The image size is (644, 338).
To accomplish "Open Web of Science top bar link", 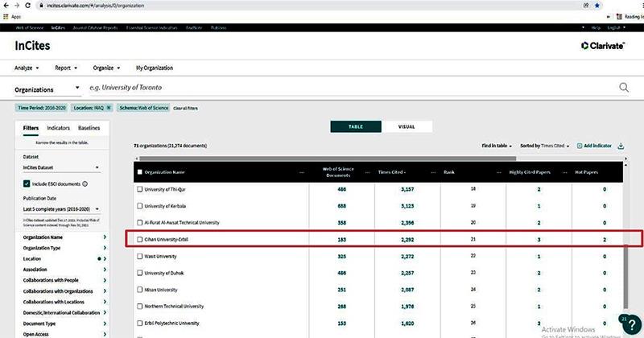I will (x=29, y=27).
